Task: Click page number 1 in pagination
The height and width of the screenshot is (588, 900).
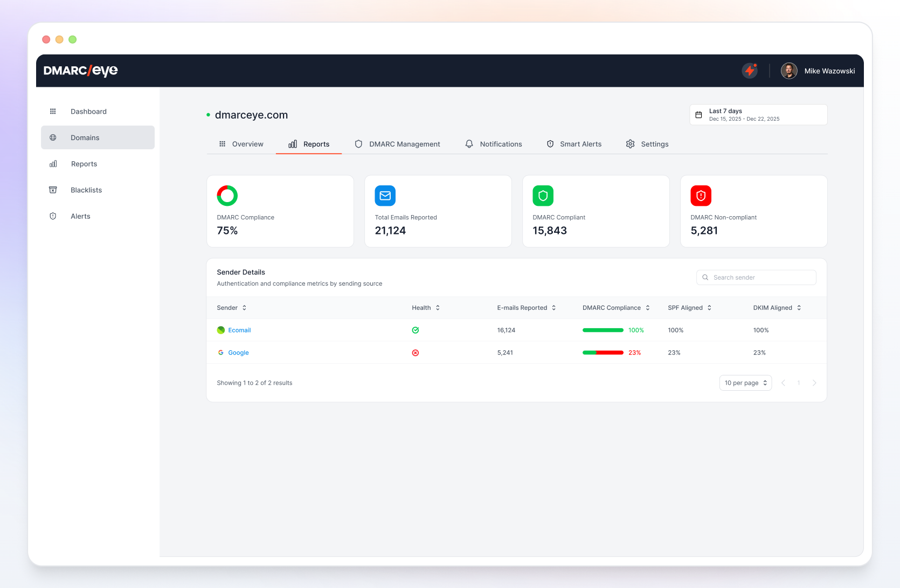Action: pyautogui.click(x=799, y=383)
